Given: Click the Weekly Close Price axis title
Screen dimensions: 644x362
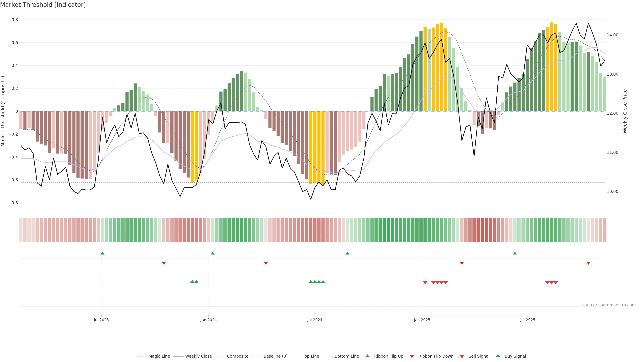Looking at the screenshot, I should [625, 111].
